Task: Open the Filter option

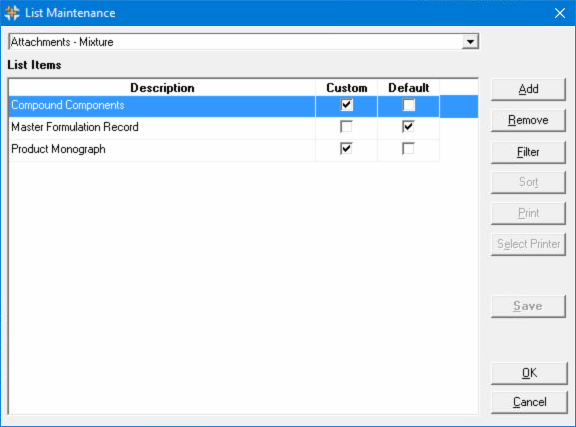Action: [528, 152]
